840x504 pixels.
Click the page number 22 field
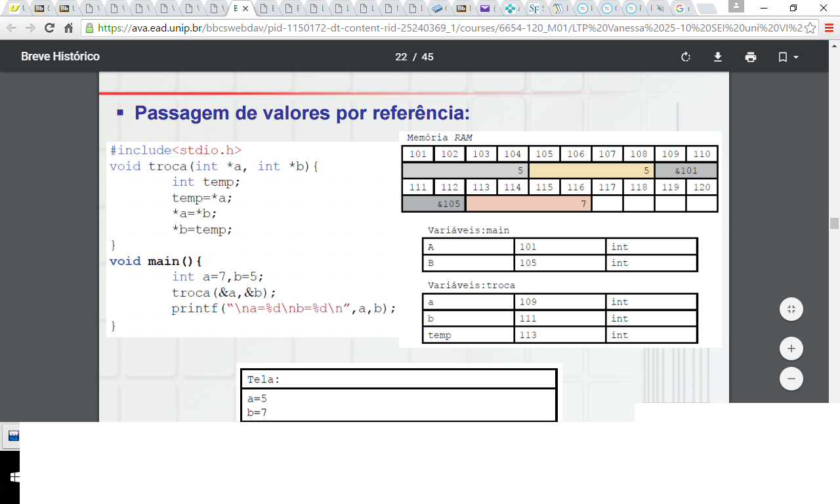coord(401,57)
